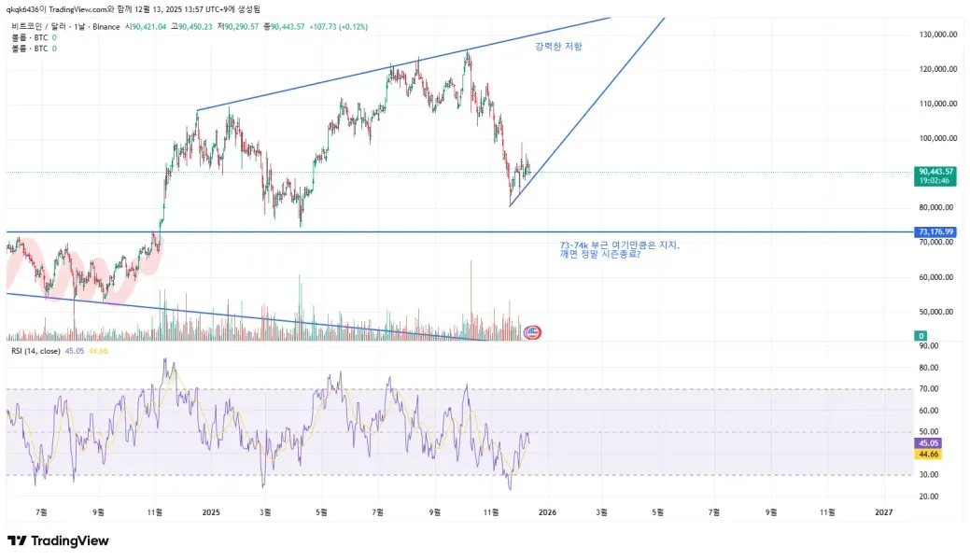Click the green current price tag 90,443.57
This screenshot has width=970, height=560.
935,172
